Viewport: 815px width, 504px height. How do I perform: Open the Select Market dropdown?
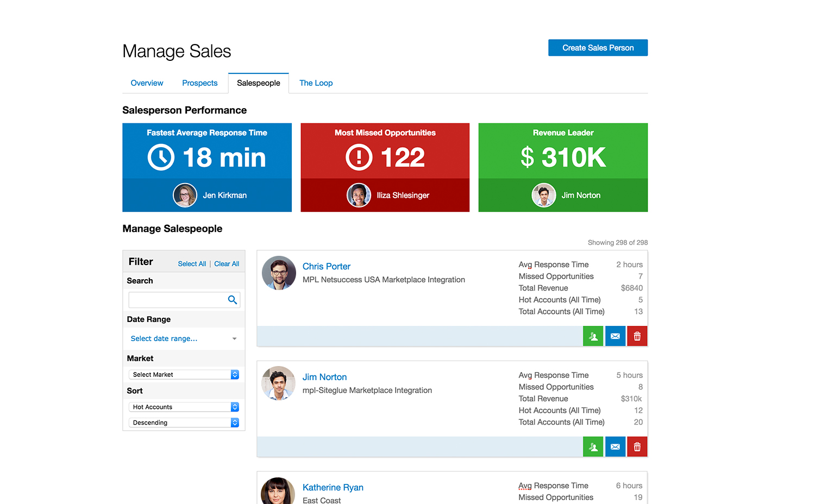coord(184,375)
